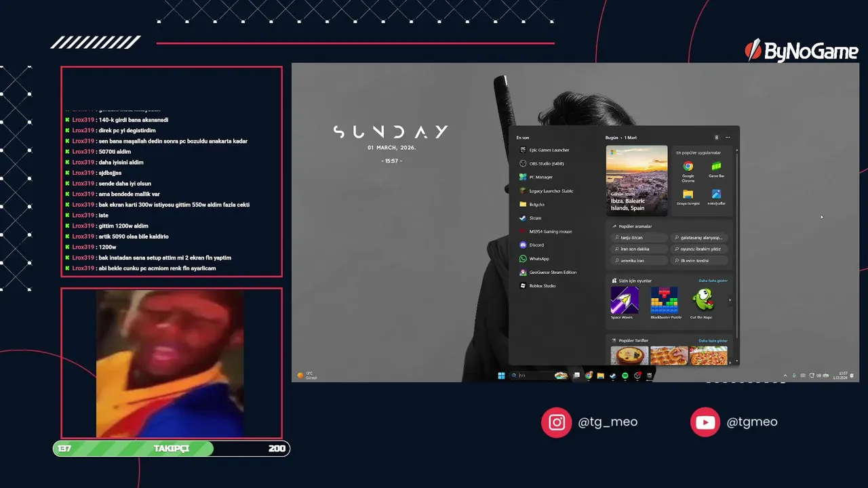
Task: Open the first recipe thumbnail under Popüler Tarifler
Action: coord(629,356)
